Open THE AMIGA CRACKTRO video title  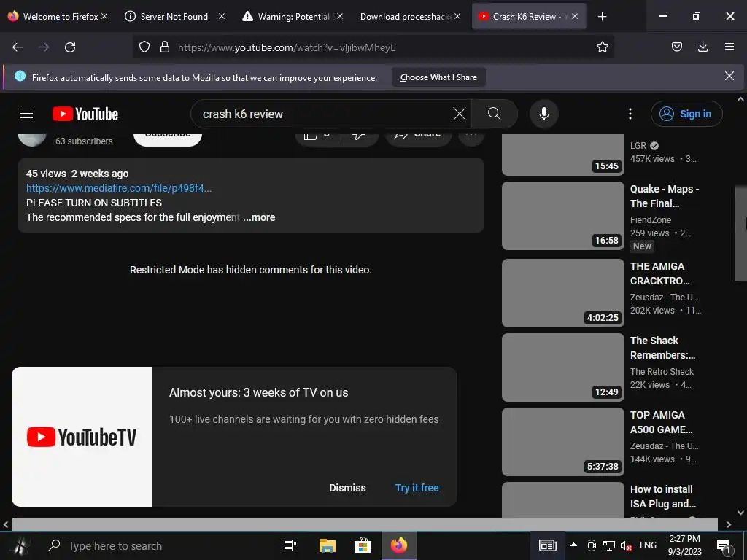click(659, 273)
